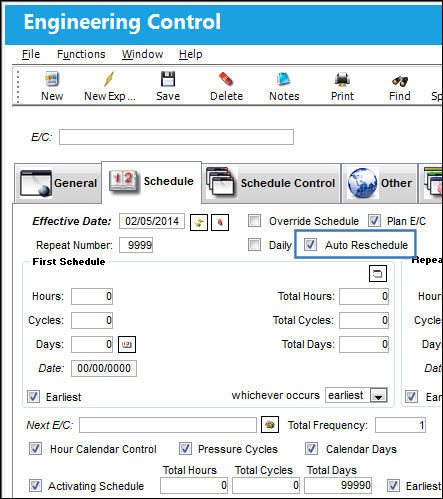Click Activating Schedule Total Cycles field
Viewport: 443px width, 499px height.
[266, 486]
